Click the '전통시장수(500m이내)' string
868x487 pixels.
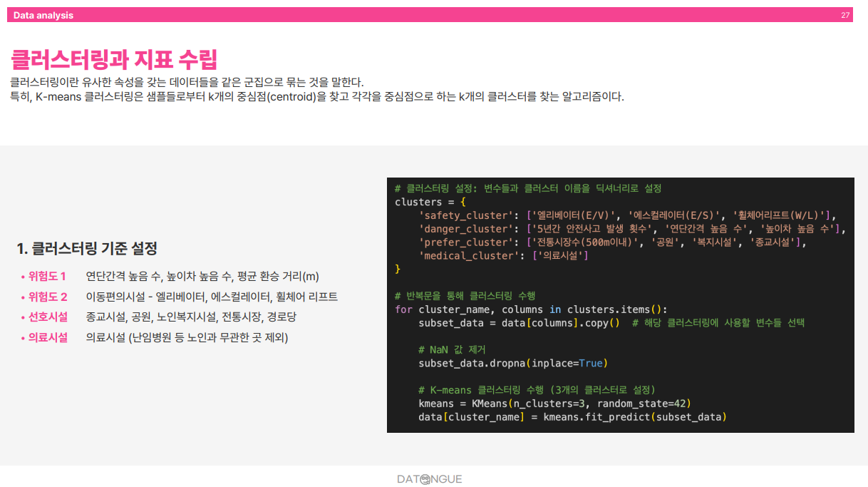pyautogui.click(x=586, y=242)
